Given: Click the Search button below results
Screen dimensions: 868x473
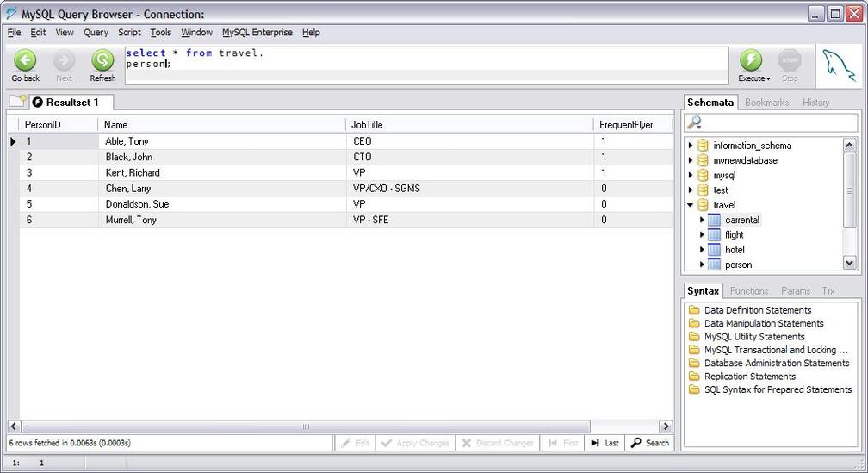Looking at the screenshot, I should coord(650,443).
